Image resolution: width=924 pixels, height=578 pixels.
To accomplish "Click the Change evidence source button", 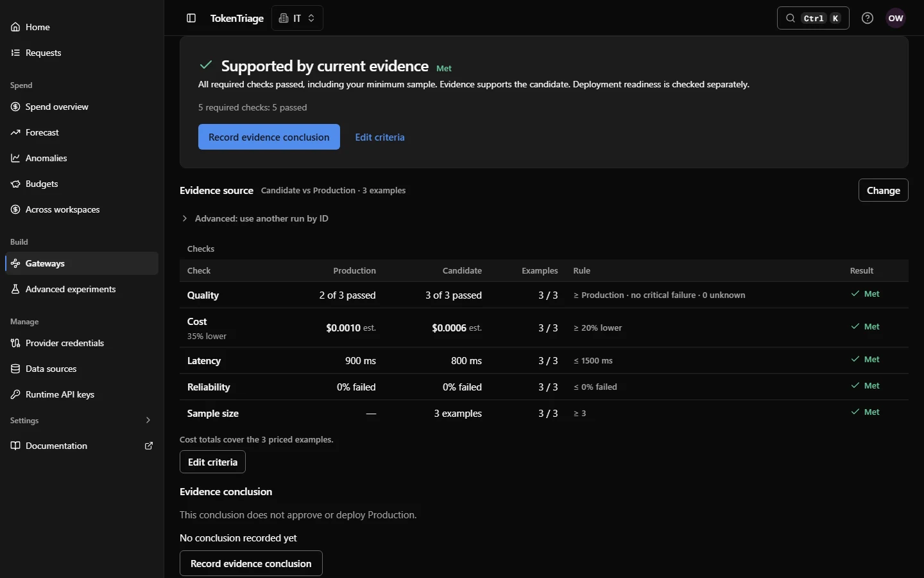I will click(883, 190).
